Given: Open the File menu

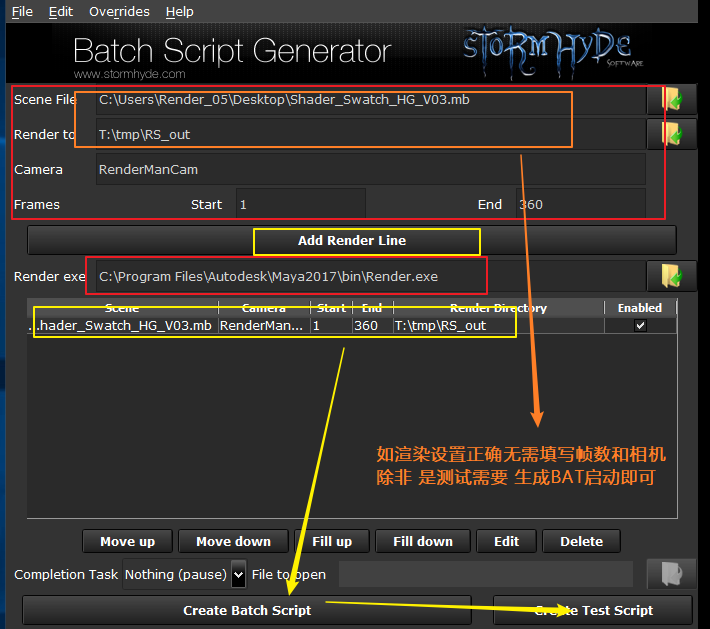Looking at the screenshot, I should 22,12.
